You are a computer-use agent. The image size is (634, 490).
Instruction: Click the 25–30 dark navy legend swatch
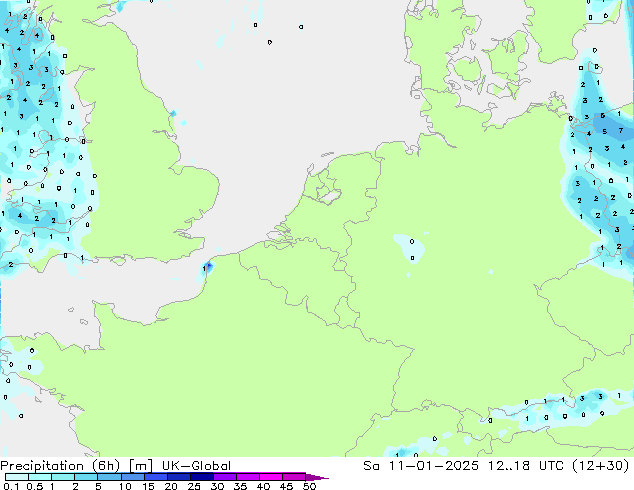[x=202, y=477]
